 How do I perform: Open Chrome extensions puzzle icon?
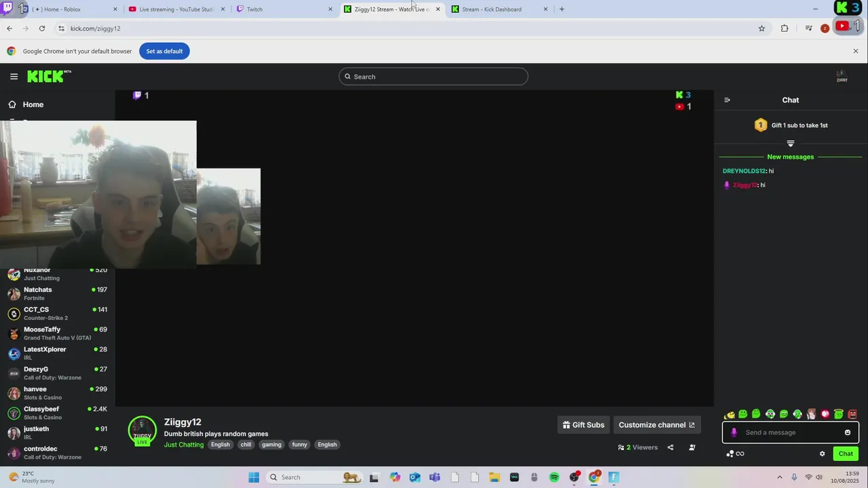pyautogui.click(x=785, y=28)
